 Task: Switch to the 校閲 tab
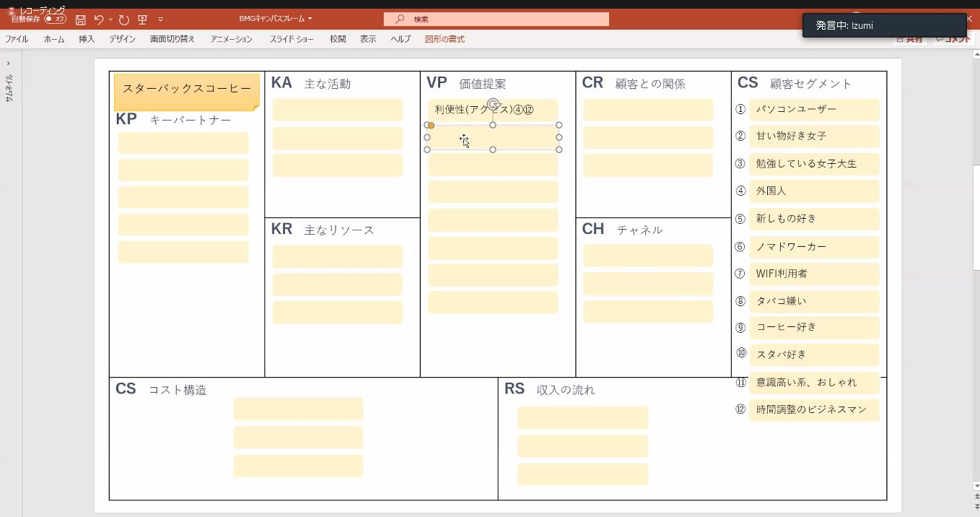[x=338, y=39]
